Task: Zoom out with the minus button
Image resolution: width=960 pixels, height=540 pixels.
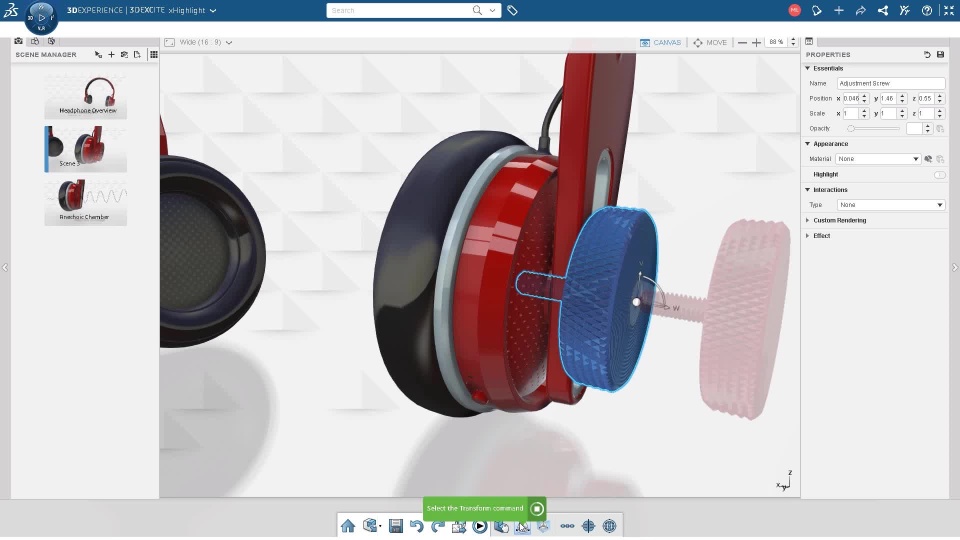Action: pos(742,42)
